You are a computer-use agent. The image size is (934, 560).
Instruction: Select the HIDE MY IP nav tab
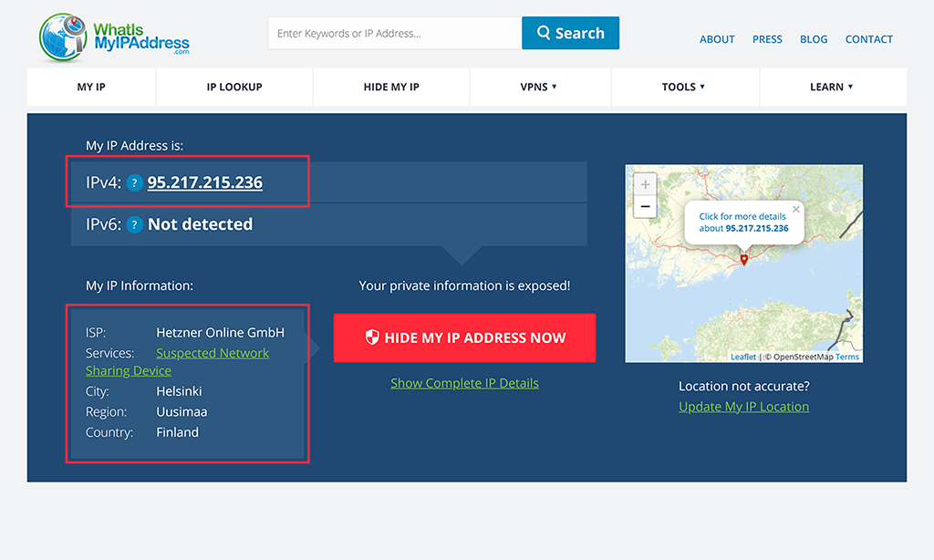(391, 87)
